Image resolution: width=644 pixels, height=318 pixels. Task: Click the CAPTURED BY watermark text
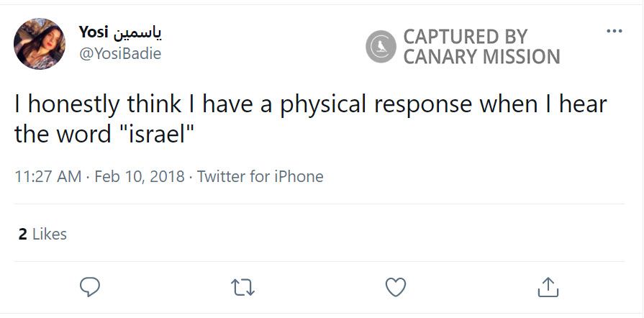click(466, 36)
